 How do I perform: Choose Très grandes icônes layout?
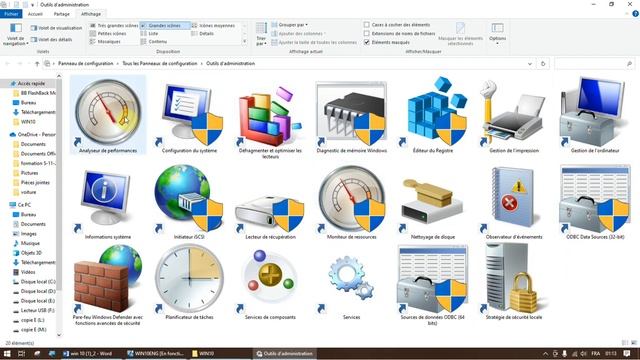click(x=114, y=25)
